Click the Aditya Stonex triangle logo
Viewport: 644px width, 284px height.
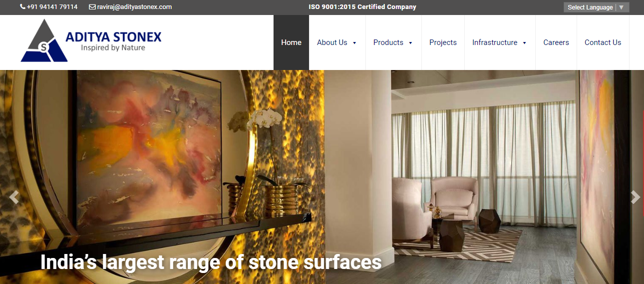tap(44, 40)
